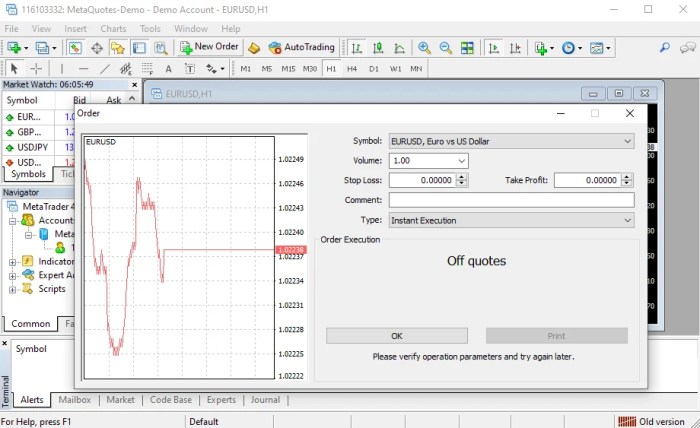Select the arrow cursor tool
The height and width of the screenshot is (428, 700).
[14, 69]
